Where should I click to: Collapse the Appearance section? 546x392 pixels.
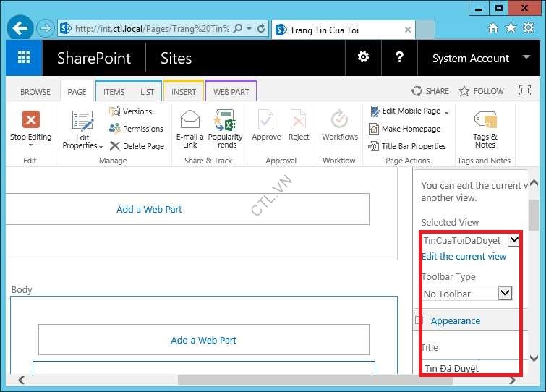417,320
